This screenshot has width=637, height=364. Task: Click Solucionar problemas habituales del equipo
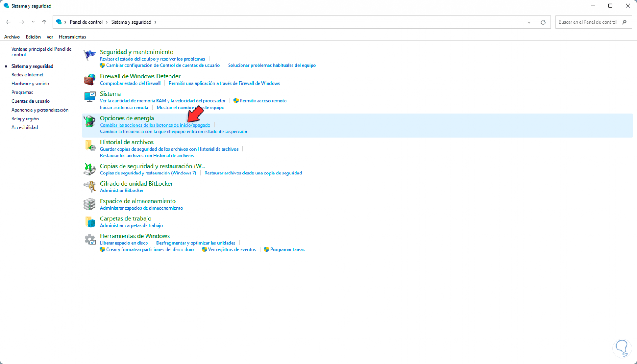(272, 66)
